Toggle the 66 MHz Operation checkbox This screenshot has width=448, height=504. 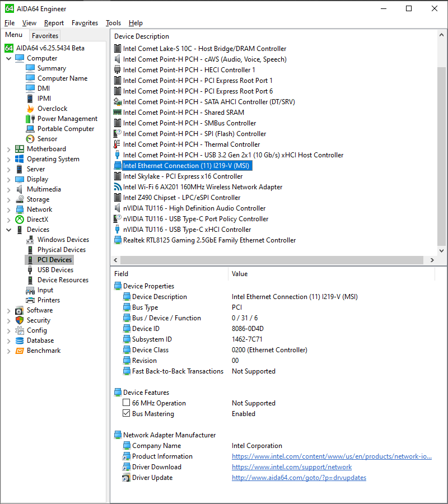[127, 403]
